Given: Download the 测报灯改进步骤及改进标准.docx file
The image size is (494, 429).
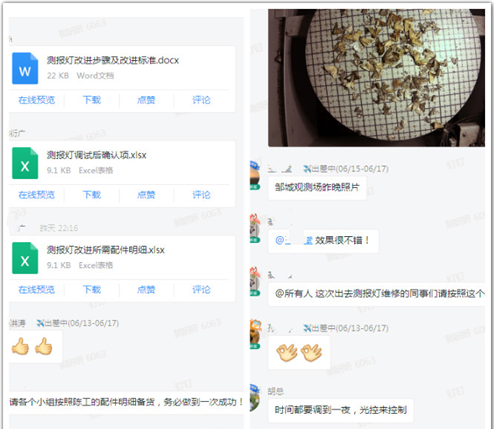Looking at the screenshot, I should pyautogui.click(x=92, y=100).
